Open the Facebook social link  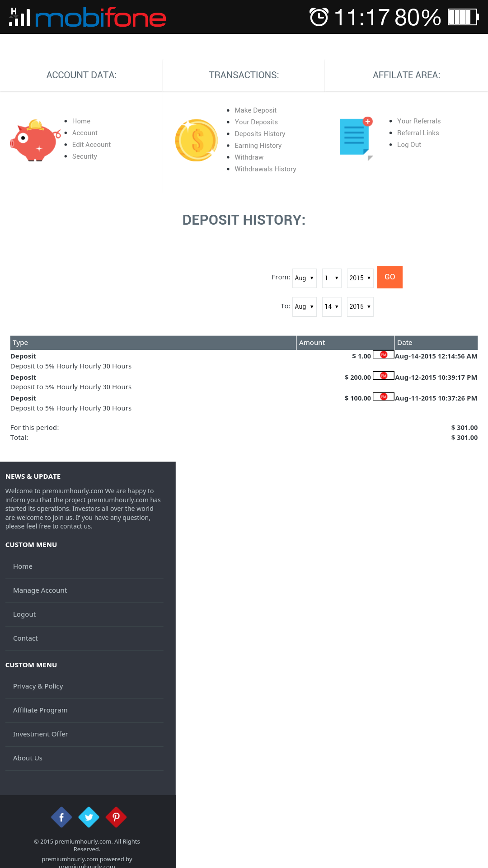(x=61, y=817)
